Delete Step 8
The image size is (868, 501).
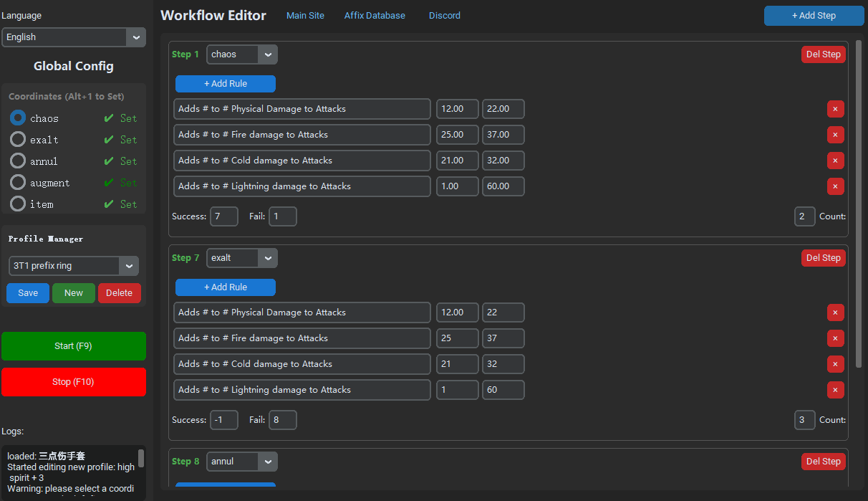824,462
